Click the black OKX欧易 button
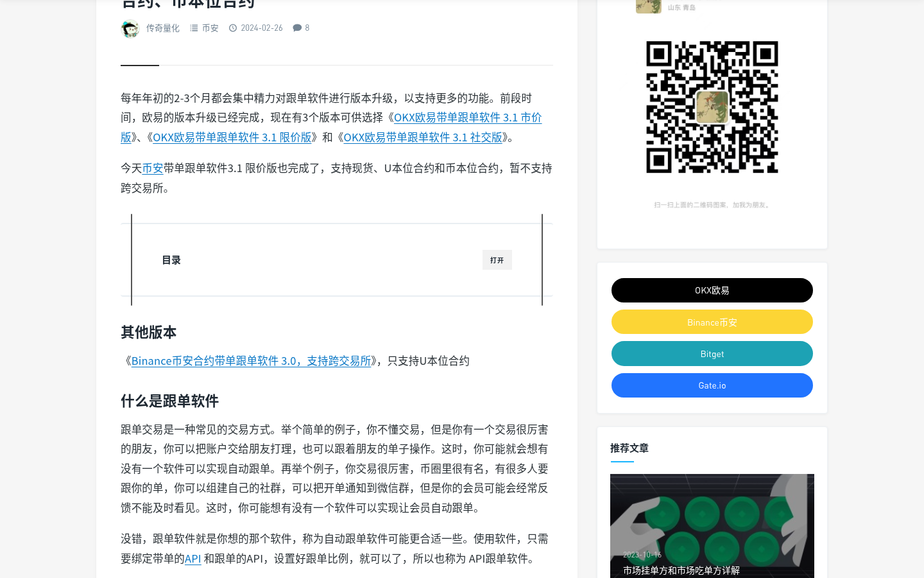Viewport: 924px width, 578px height. point(712,290)
